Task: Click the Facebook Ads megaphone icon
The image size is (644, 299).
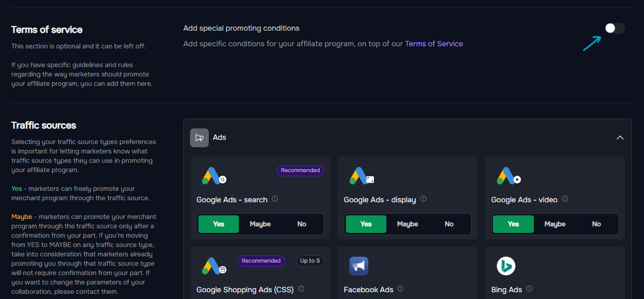Action: [x=359, y=266]
